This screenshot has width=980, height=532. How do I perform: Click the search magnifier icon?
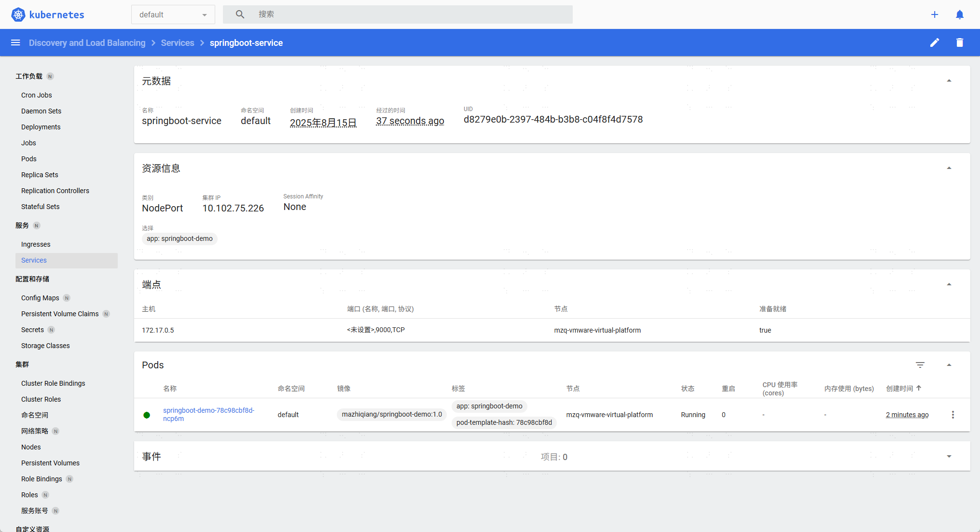point(240,14)
